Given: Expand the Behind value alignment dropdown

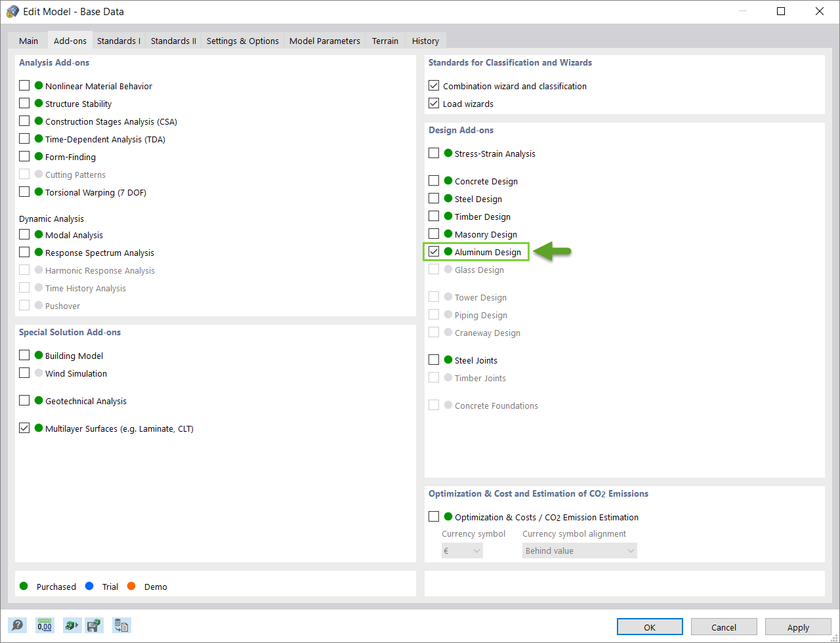Looking at the screenshot, I should [x=579, y=550].
